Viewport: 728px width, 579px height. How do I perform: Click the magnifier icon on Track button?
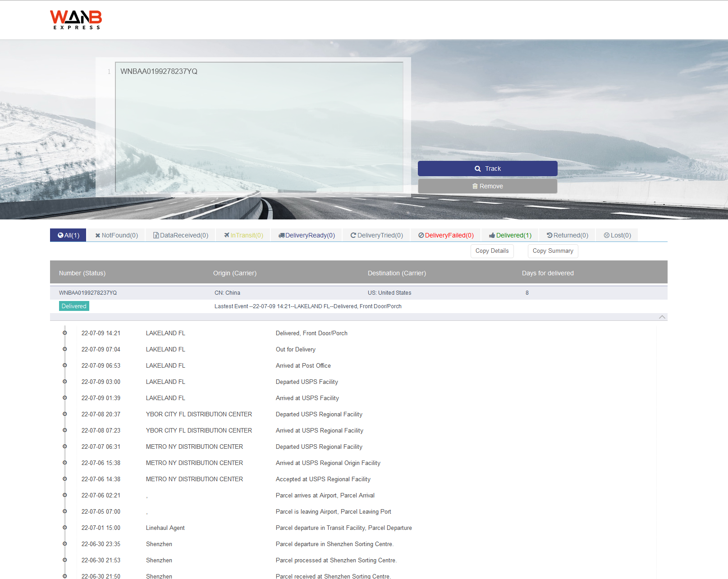(477, 169)
